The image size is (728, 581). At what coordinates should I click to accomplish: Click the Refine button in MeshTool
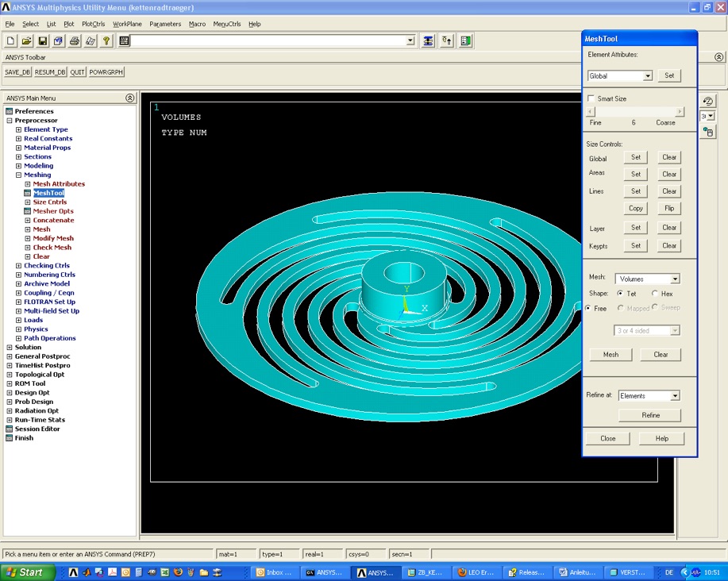coord(650,415)
